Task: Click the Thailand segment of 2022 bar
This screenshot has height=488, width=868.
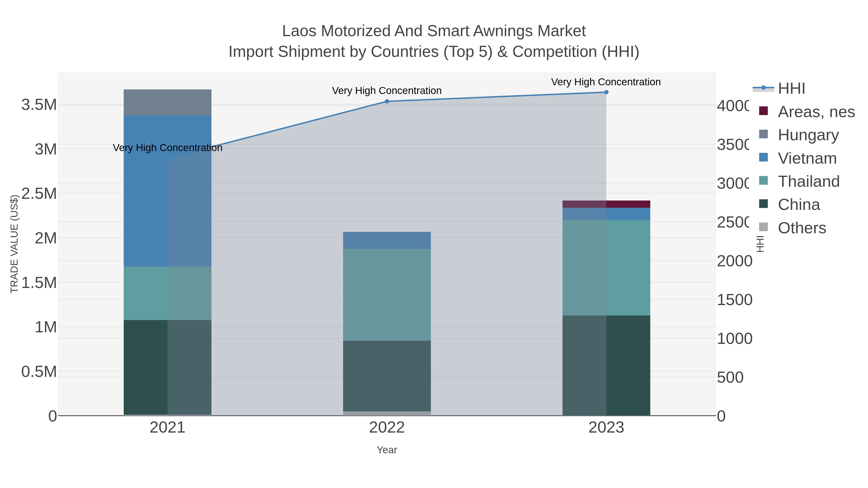Action: click(387, 295)
